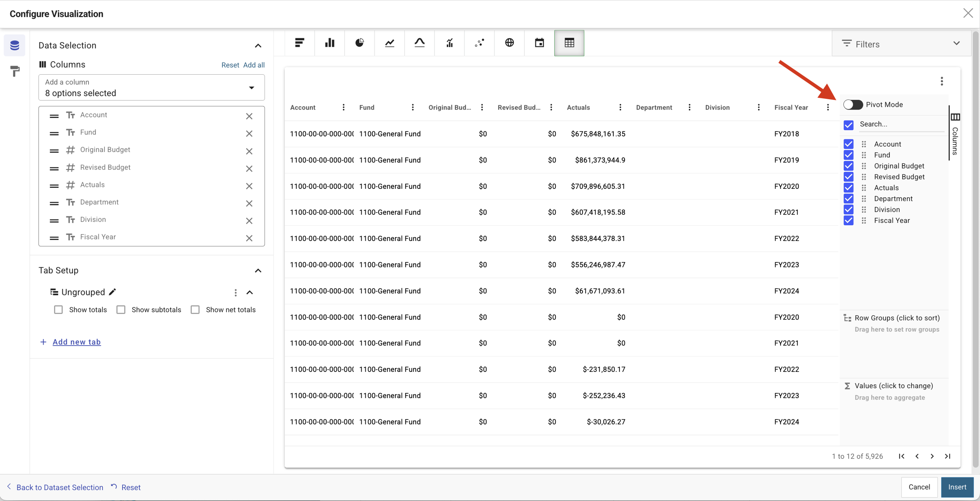Collapse the Ungrouped tab settings

[x=250, y=293]
